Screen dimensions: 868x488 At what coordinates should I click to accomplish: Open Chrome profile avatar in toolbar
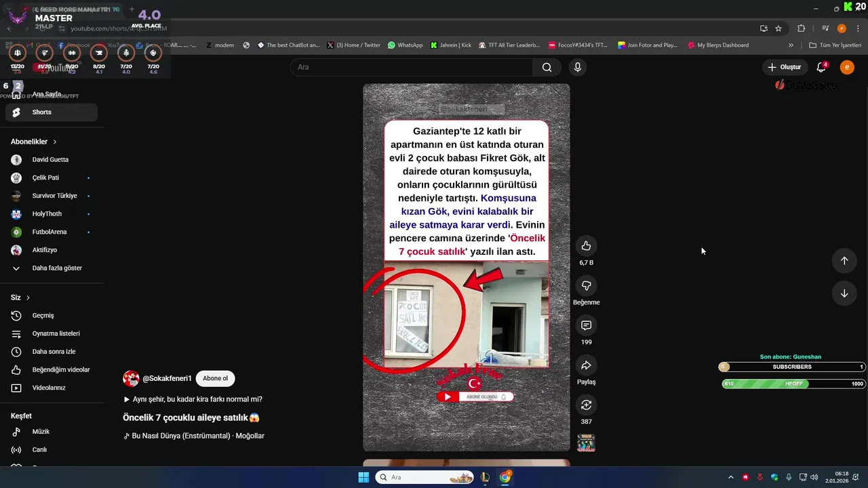point(842,28)
